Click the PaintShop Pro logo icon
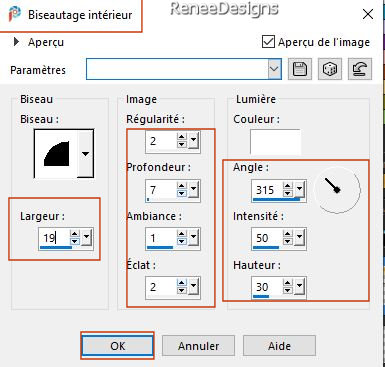The height and width of the screenshot is (367, 385). click(14, 14)
